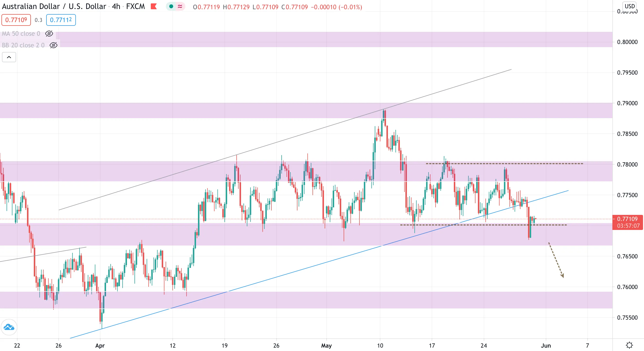This screenshot has height=351, width=644.
Task: Select the brown dashed arrow pointing downward
Action: (x=556, y=260)
